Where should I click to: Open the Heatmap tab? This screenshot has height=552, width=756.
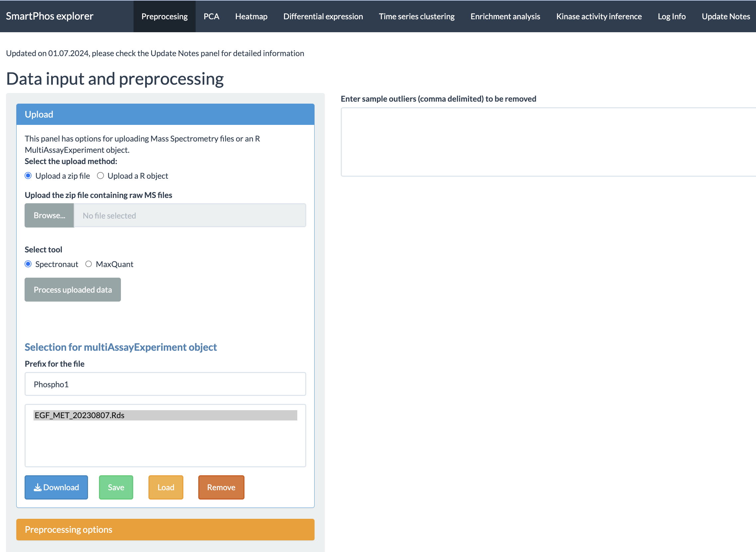point(251,16)
